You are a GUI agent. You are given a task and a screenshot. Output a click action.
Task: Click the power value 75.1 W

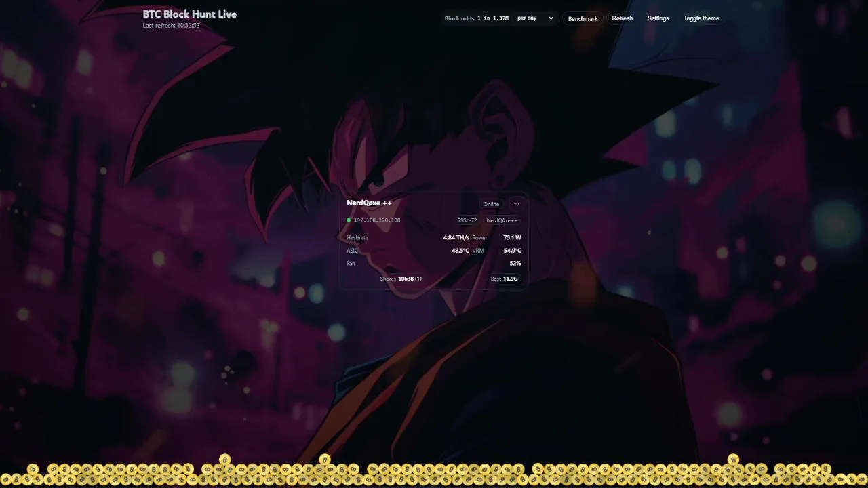(x=513, y=238)
